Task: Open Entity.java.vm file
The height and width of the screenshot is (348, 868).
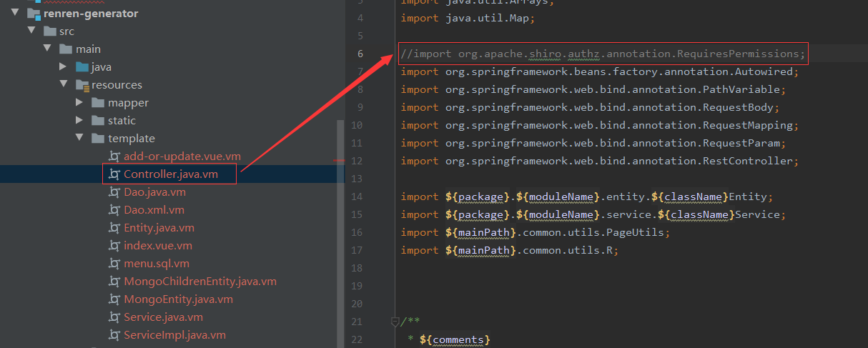Action: click(159, 228)
